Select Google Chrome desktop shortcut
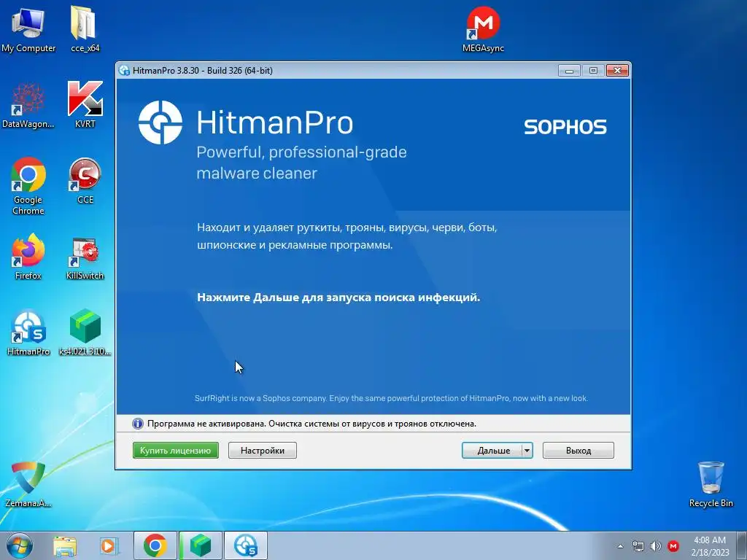Viewport: 747px width, 560px height. (x=28, y=186)
